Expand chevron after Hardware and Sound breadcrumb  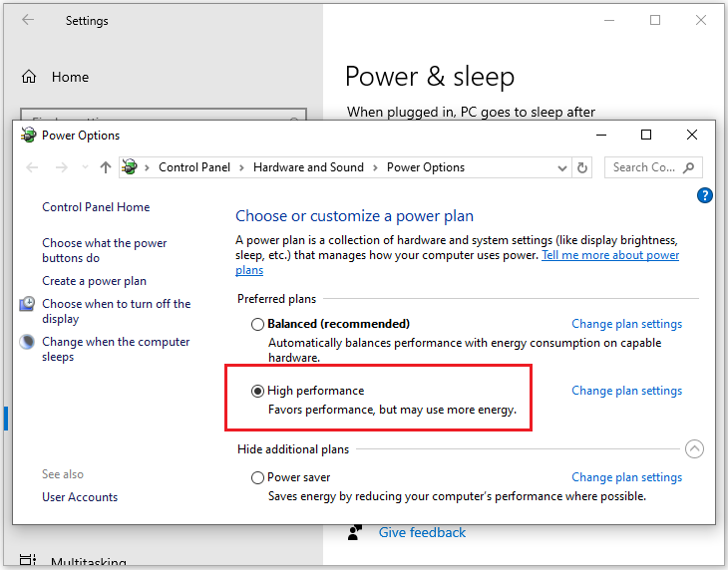(375, 167)
